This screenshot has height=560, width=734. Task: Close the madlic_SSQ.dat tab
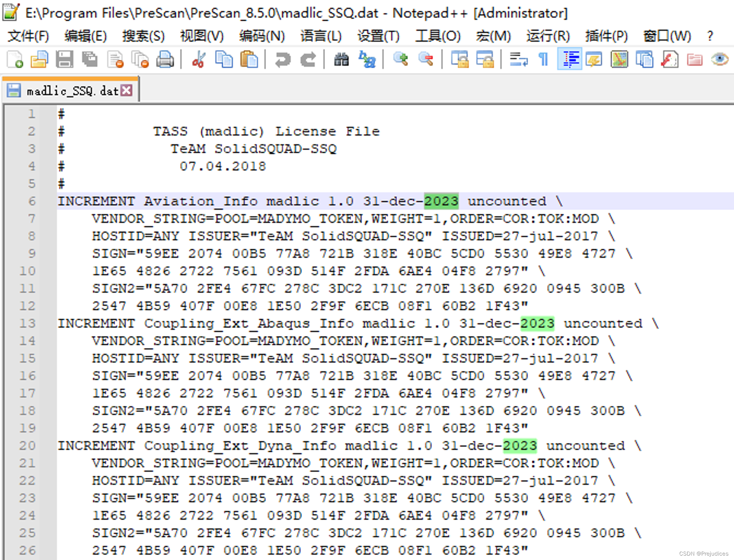[127, 90]
